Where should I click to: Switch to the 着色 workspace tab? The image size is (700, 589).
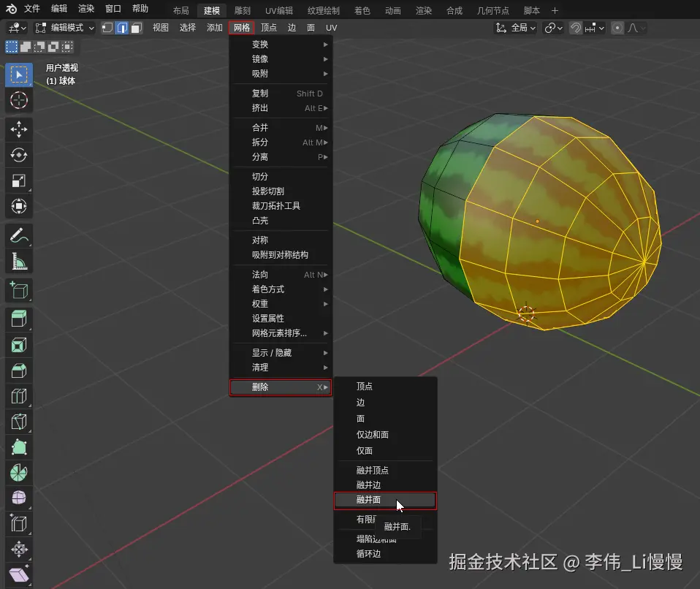[362, 10]
